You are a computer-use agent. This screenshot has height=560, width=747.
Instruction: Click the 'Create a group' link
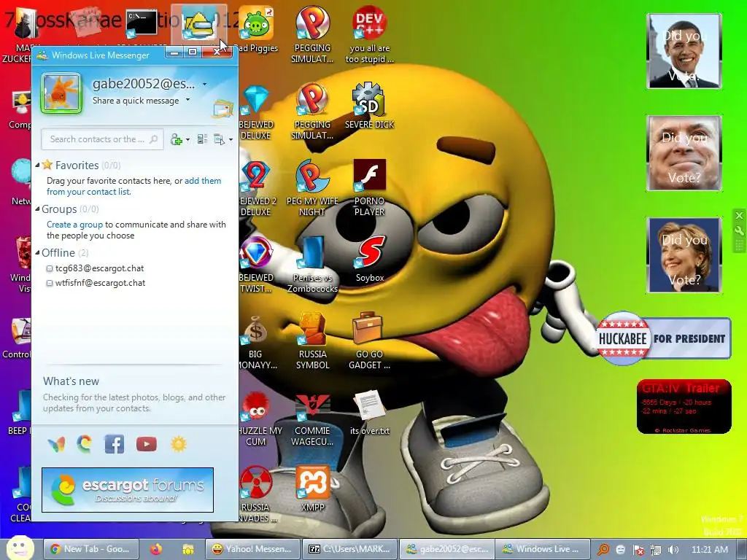tap(74, 225)
